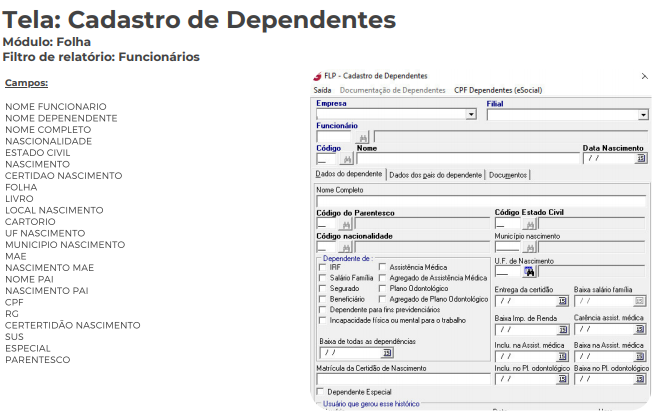658x415 pixels.
Task: Check Incapacidade física ou mental checkbox
Action: click(323, 320)
